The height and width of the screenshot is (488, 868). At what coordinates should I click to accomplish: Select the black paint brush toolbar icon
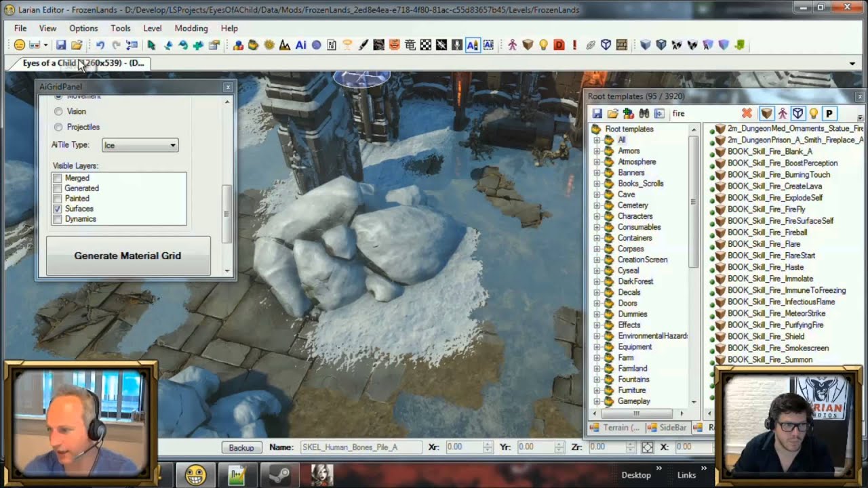tap(363, 45)
